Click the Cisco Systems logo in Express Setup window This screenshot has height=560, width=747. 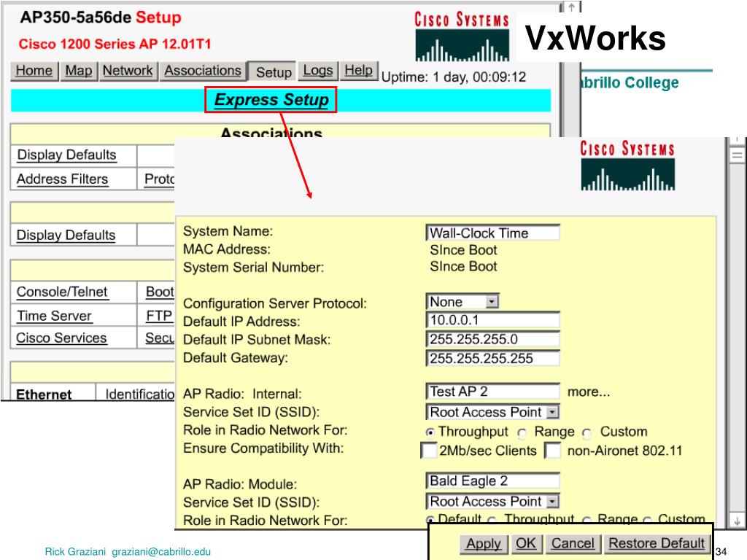627,166
